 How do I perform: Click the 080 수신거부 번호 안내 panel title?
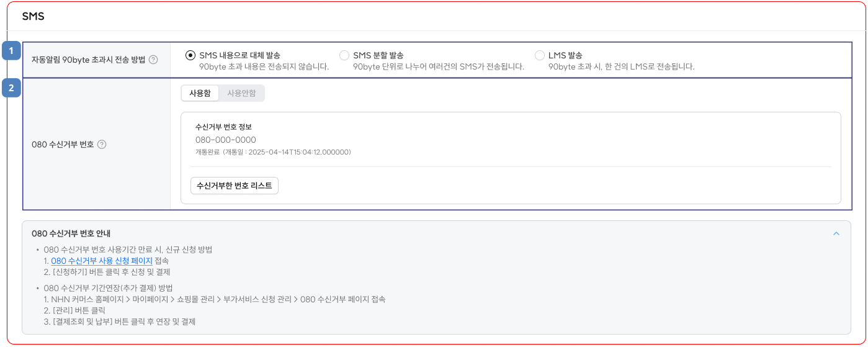71,233
